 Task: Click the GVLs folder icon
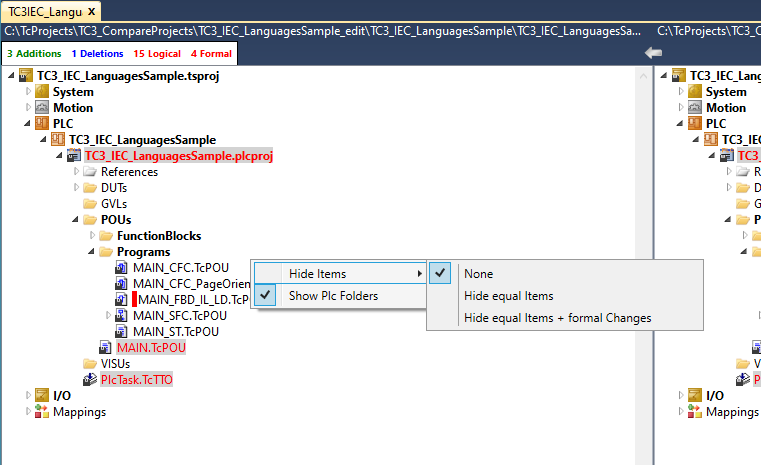click(90, 204)
